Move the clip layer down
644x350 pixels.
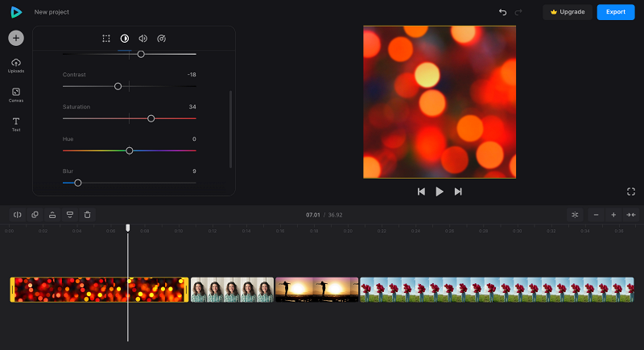(70, 215)
